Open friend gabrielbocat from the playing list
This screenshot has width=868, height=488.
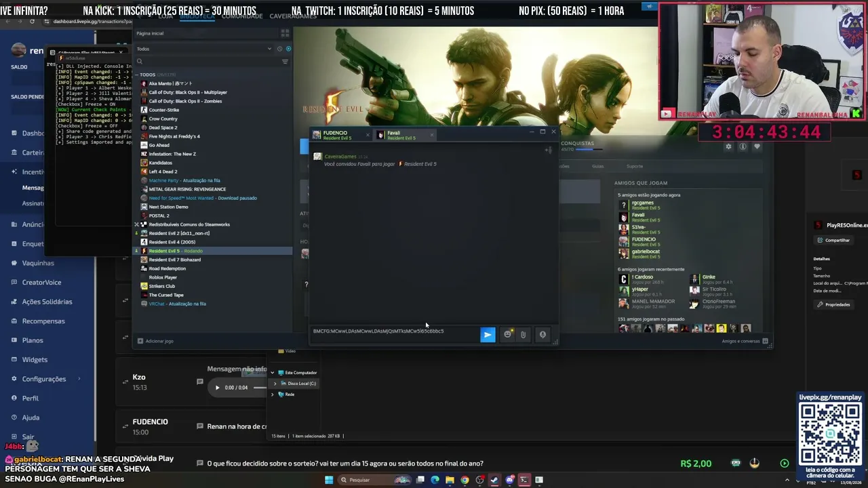click(640, 253)
